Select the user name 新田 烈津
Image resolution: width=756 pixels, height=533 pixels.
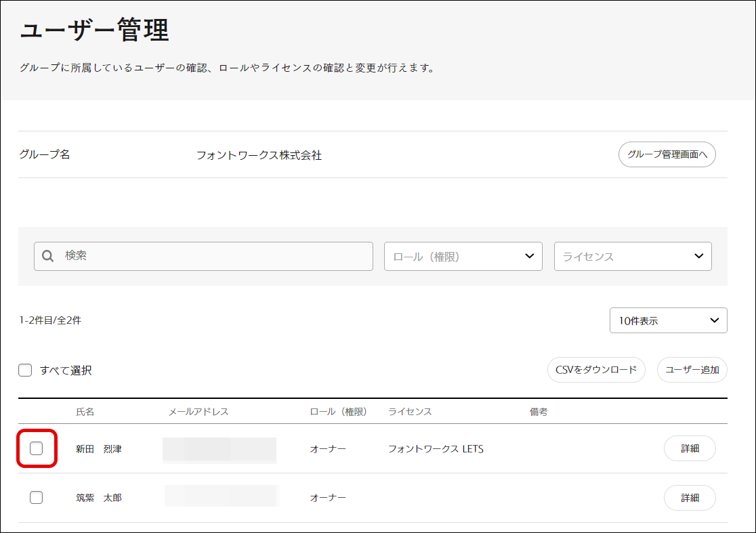pos(99,449)
